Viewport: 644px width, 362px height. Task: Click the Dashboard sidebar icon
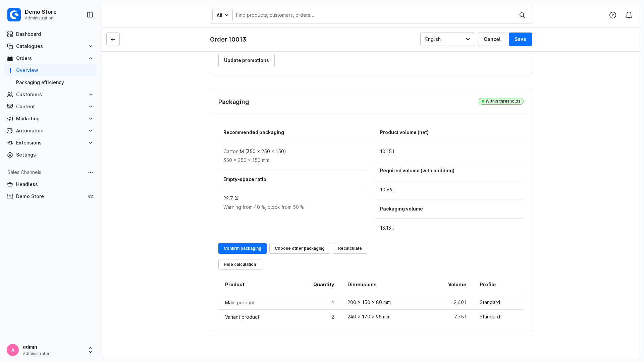click(10, 34)
